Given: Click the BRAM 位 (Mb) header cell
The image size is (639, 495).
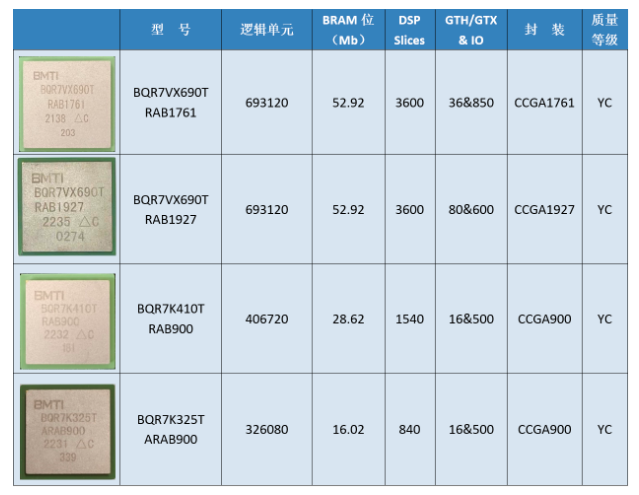Looking at the screenshot, I should 349,30.
